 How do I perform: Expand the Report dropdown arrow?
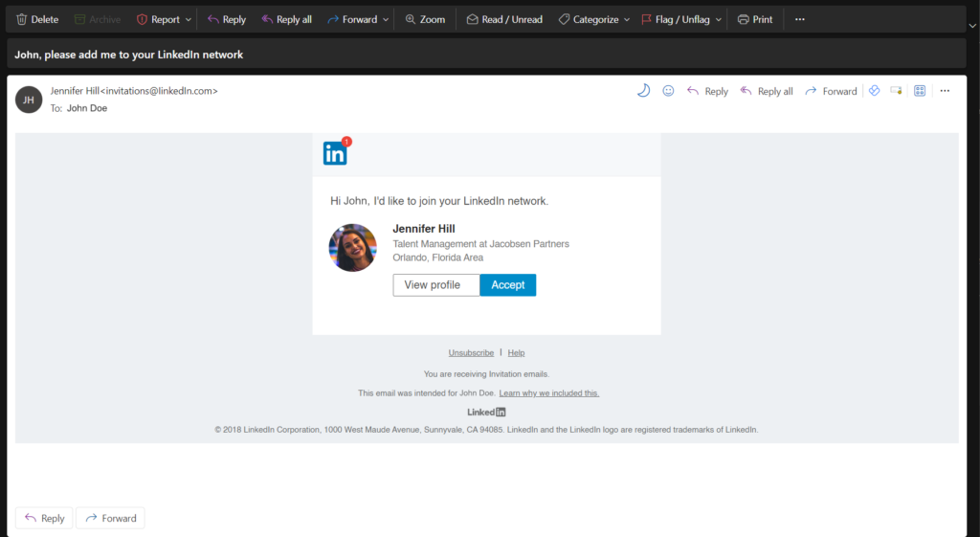tap(188, 19)
